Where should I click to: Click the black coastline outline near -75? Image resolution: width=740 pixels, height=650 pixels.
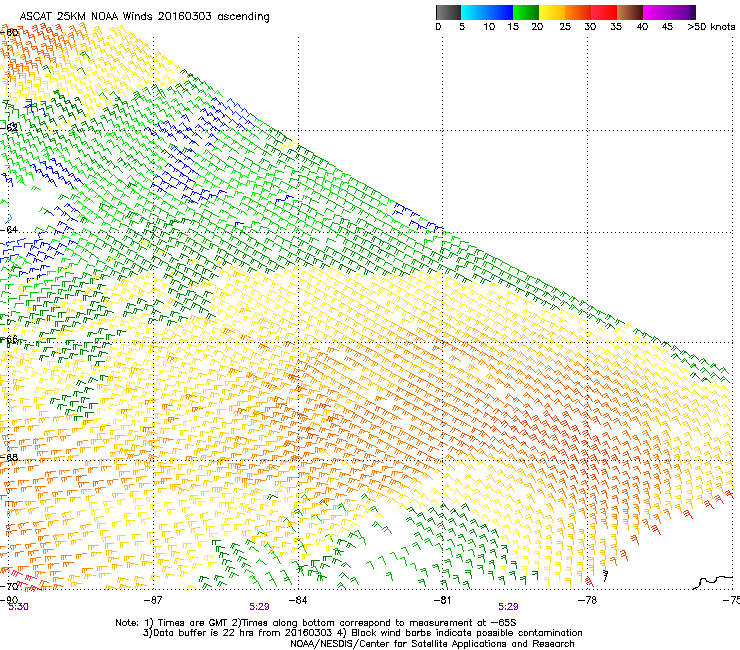(713, 582)
